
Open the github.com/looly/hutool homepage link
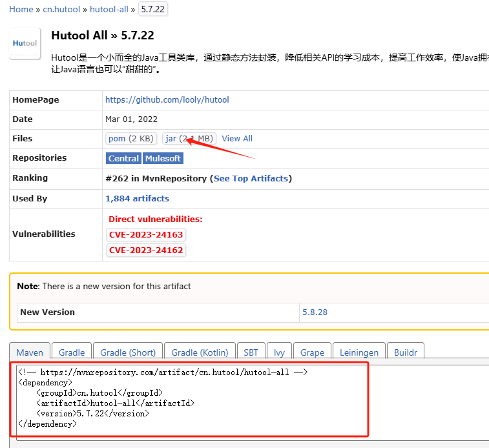[x=167, y=99]
